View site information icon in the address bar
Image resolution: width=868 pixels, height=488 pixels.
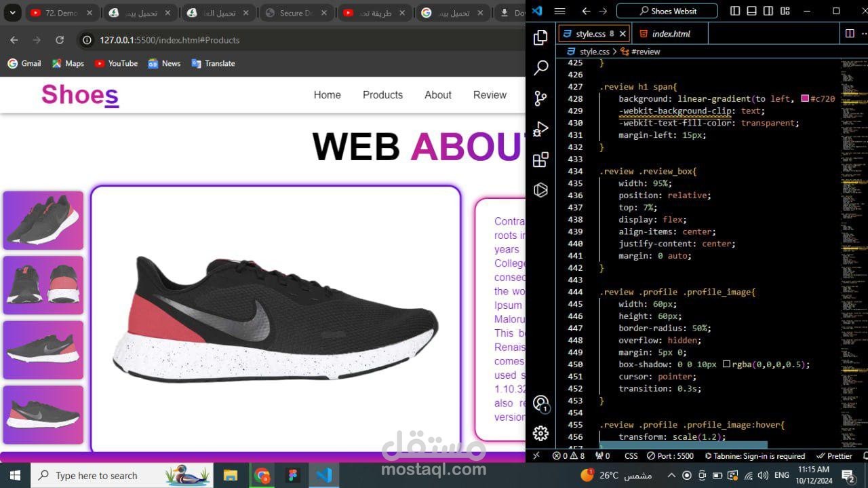point(87,40)
